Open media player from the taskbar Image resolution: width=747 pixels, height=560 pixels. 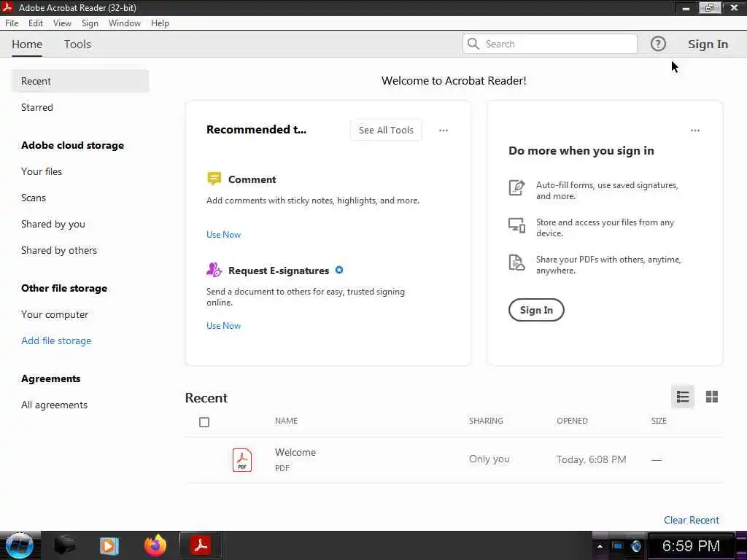[109, 545]
